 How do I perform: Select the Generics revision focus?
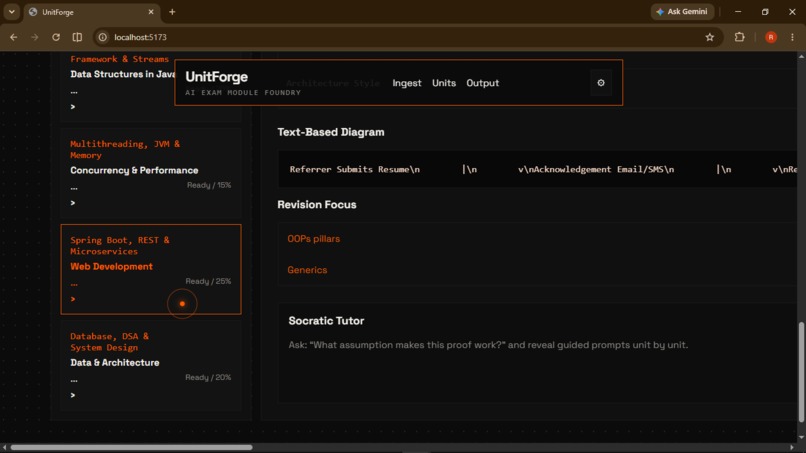pyautogui.click(x=307, y=269)
